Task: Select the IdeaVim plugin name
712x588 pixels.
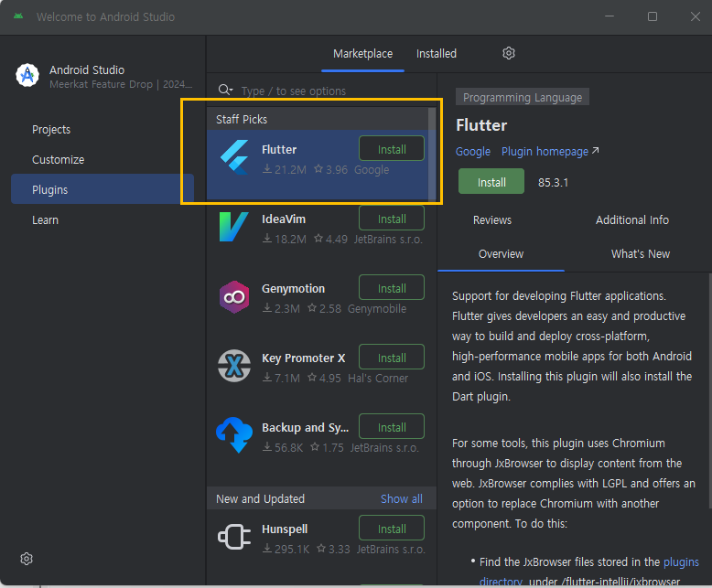Action: [x=284, y=219]
